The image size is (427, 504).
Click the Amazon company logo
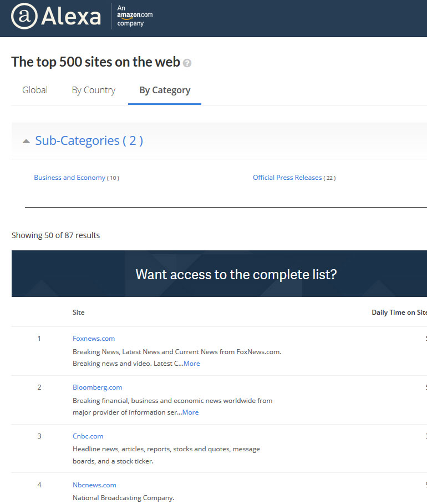(x=135, y=16)
